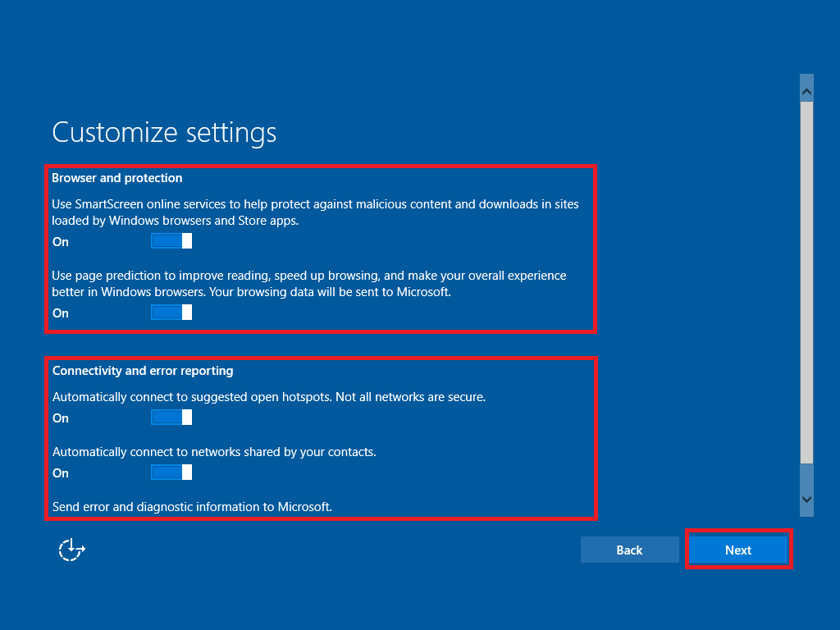
Task: Click the scrollbar up arrow
Action: click(x=806, y=89)
